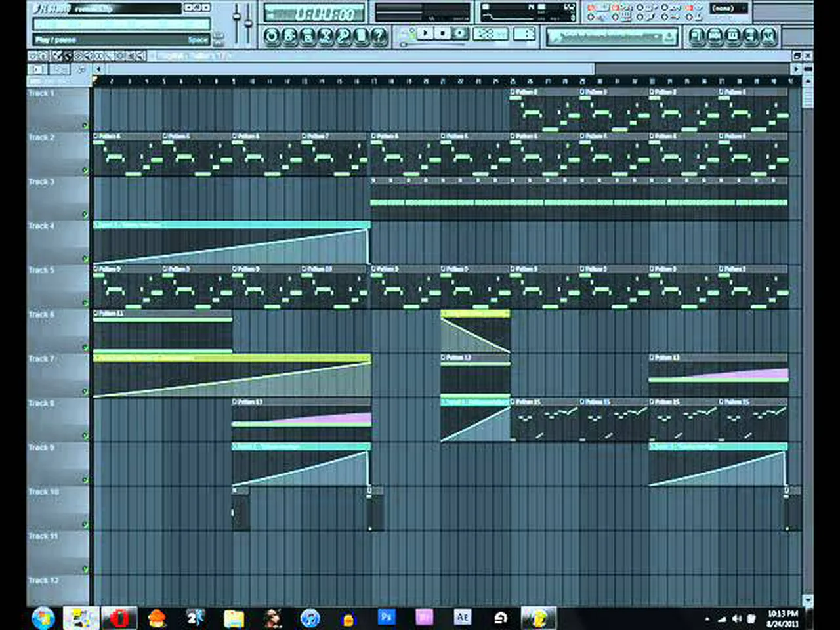The width and height of the screenshot is (840, 630).
Task: Open the playlist options menu icon
Action: point(33,56)
